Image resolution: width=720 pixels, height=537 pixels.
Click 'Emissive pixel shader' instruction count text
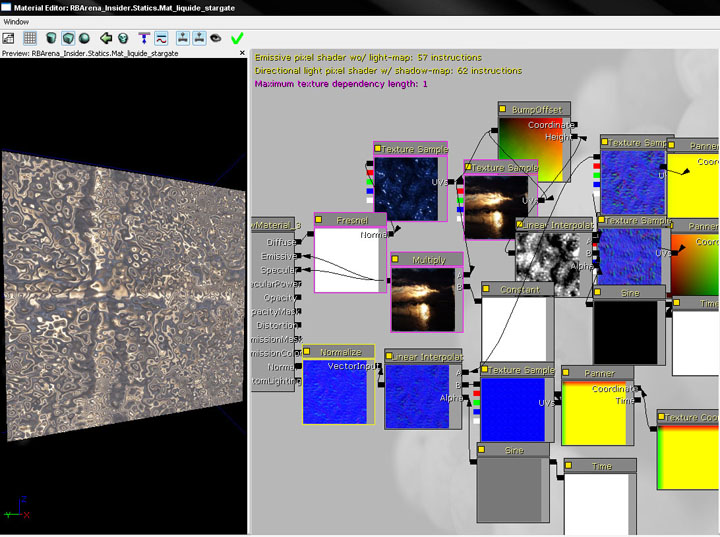[x=368, y=58]
